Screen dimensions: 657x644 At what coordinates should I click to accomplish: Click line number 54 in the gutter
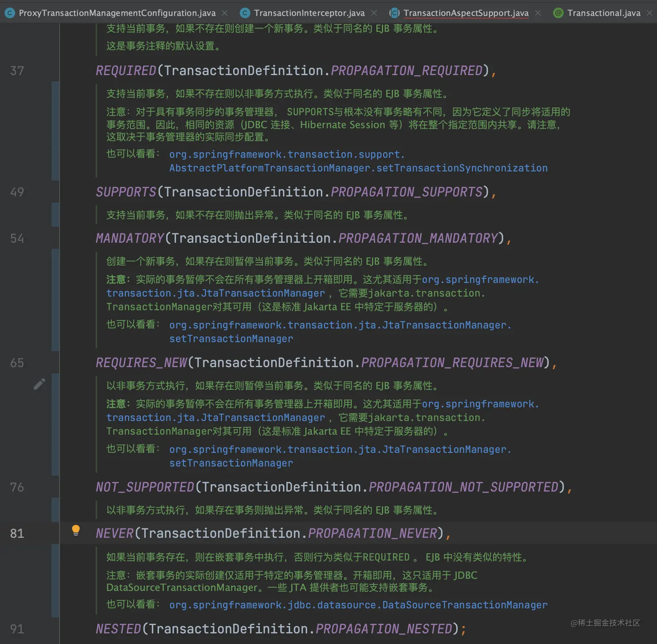pos(17,238)
